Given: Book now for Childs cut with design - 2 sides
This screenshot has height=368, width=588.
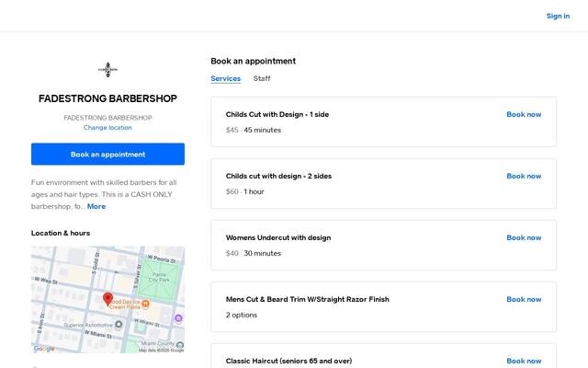Looking at the screenshot, I should (x=524, y=176).
